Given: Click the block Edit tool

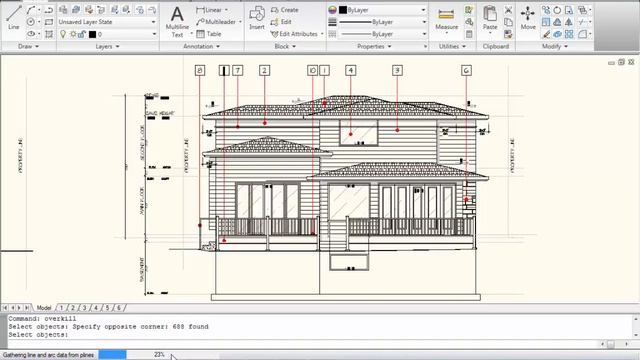Looking at the screenshot, I should [281, 22].
